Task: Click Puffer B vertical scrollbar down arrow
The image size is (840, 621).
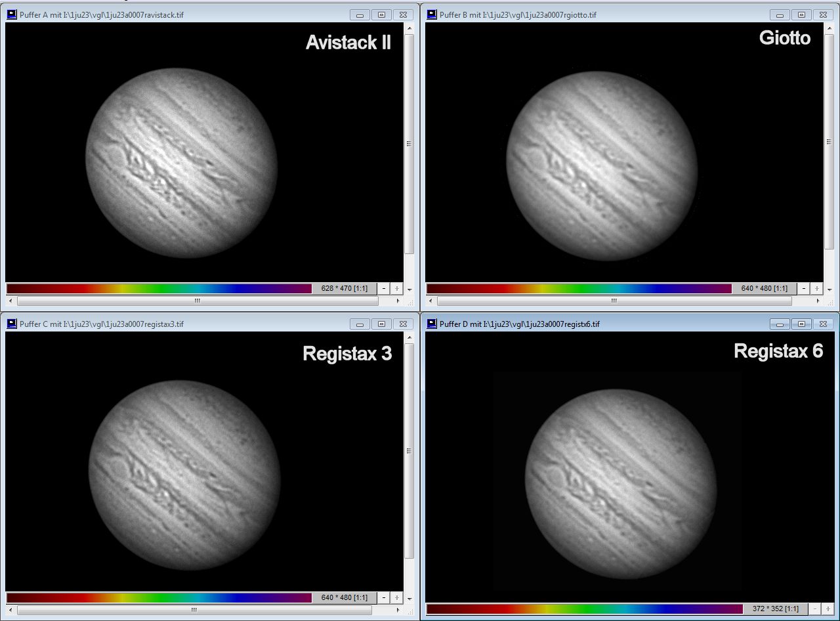Action: point(829,289)
